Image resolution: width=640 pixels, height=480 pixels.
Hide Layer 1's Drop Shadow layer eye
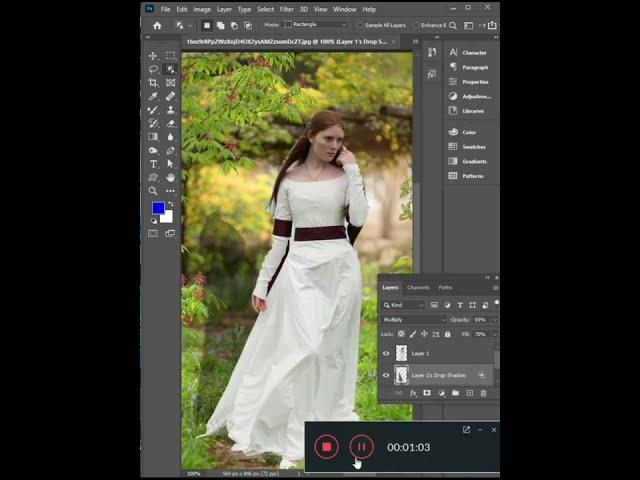click(386, 375)
